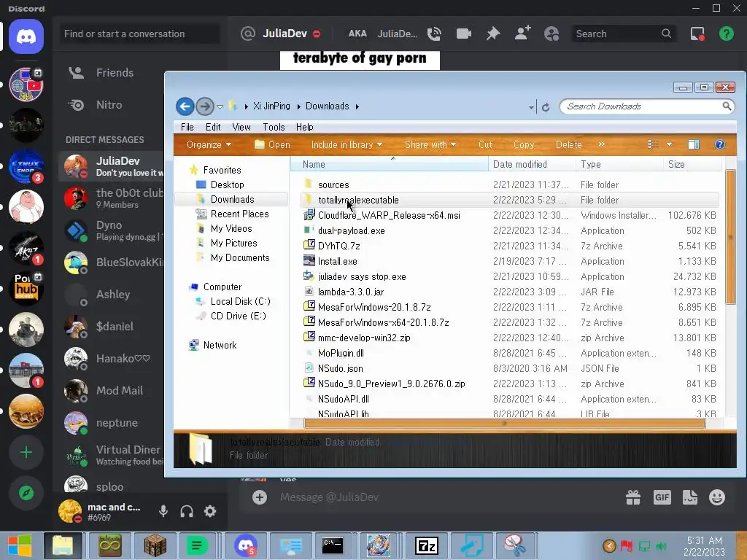Click the Add a Server plus icon
747x560 pixels.
tap(26, 452)
